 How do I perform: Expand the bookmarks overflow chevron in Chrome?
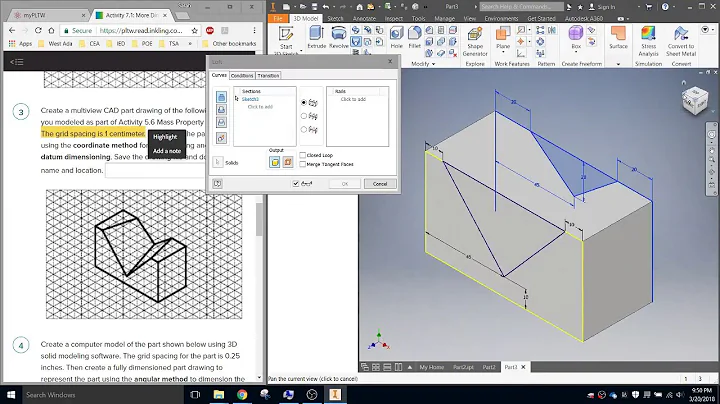190,44
